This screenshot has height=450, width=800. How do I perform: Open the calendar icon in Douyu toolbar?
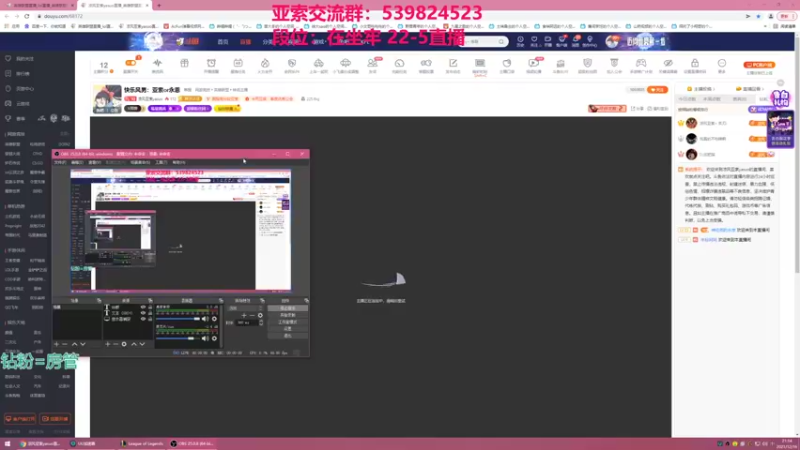click(238, 64)
